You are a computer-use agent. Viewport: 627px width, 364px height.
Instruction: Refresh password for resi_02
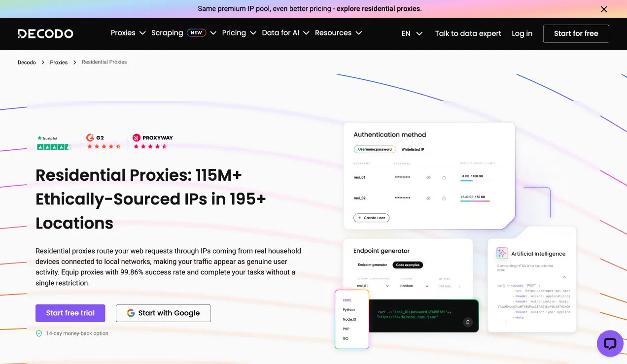444,198
